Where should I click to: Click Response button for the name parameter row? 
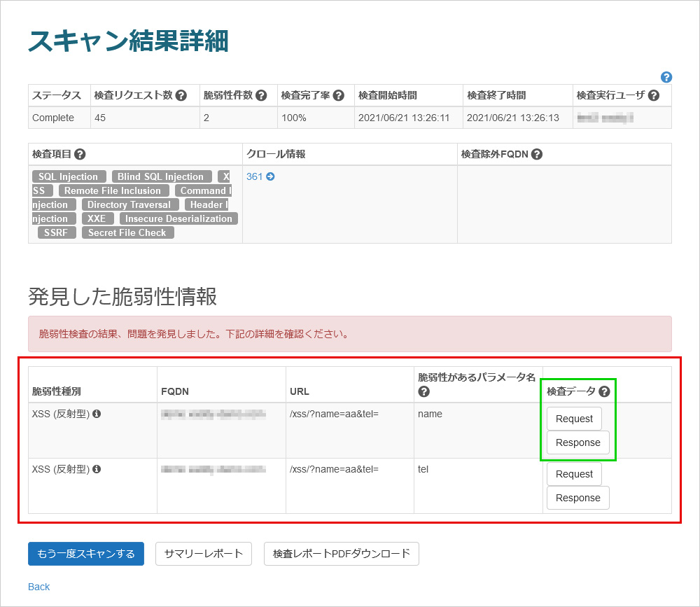tap(577, 442)
